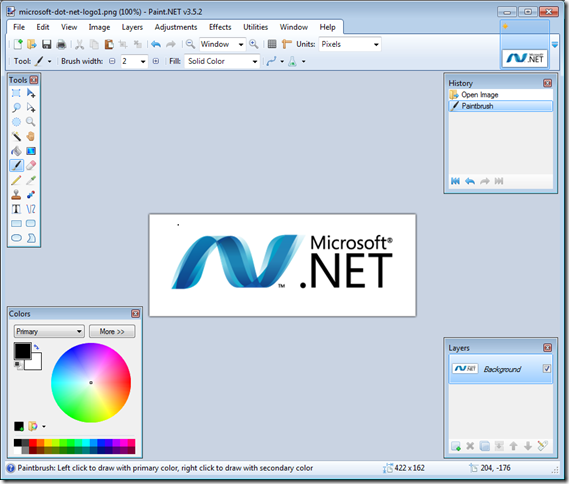569x484 pixels.
Task: Select the Magic Wand tool
Action: [16, 136]
